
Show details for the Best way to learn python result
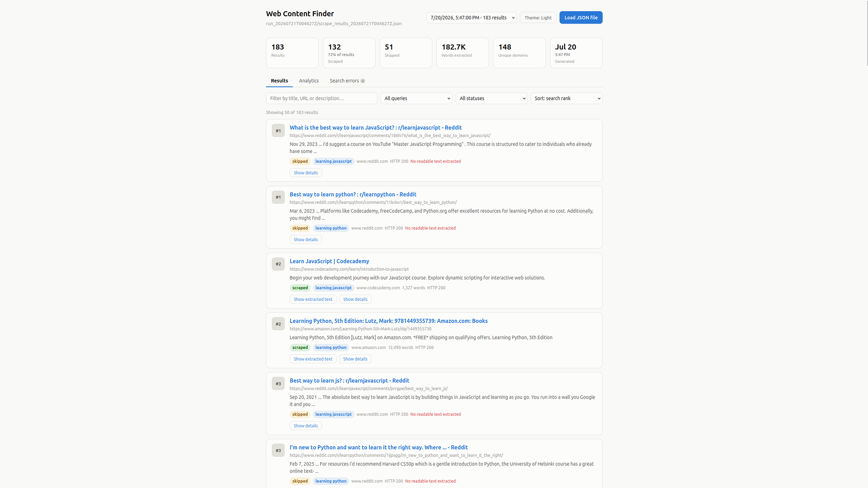pyautogui.click(x=306, y=240)
